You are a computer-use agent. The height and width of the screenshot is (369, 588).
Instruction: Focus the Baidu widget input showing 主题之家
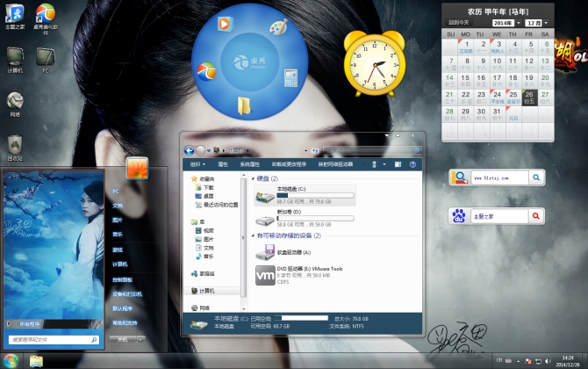click(499, 216)
